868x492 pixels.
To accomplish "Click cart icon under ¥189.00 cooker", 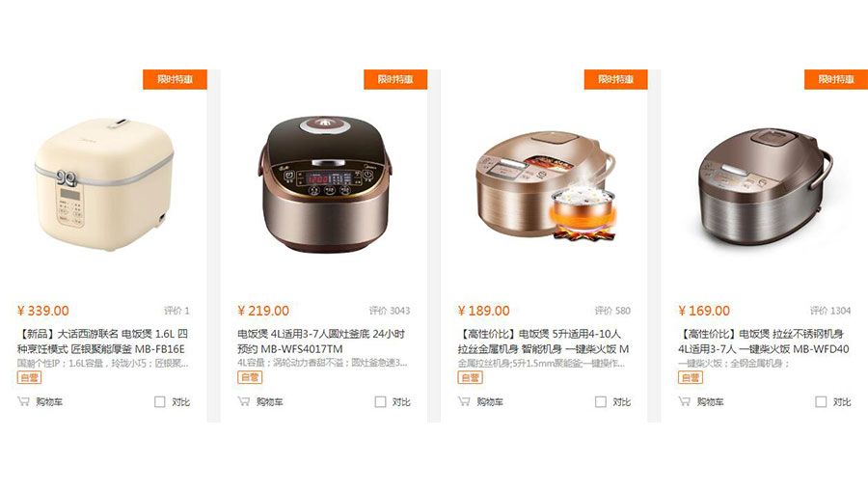I will (x=464, y=401).
